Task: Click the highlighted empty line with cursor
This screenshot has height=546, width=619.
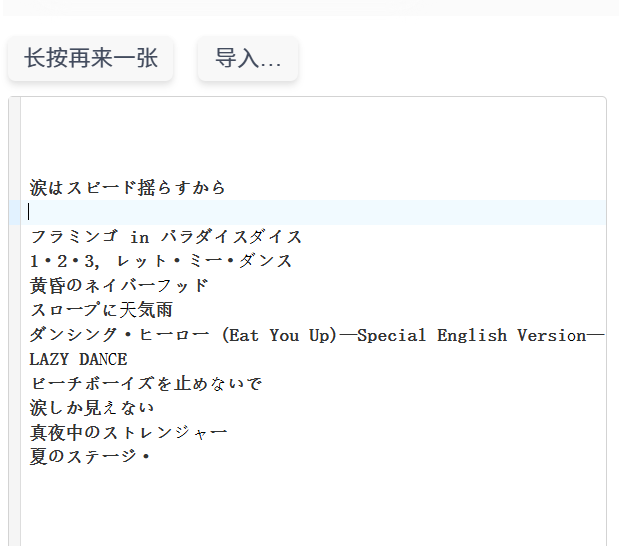Action: click(300, 212)
